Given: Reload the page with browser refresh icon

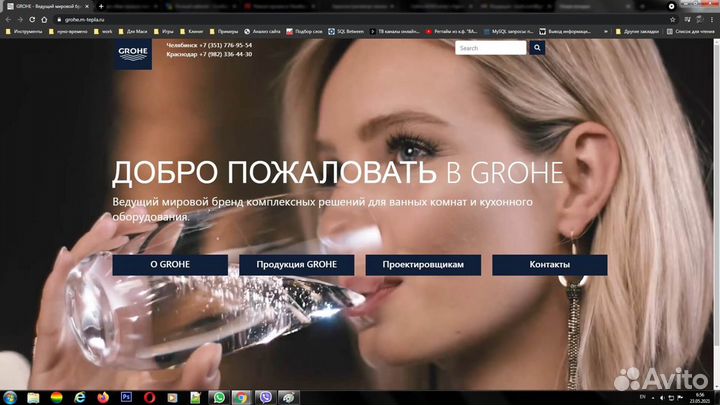Looking at the screenshot, I should pos(32,20).
